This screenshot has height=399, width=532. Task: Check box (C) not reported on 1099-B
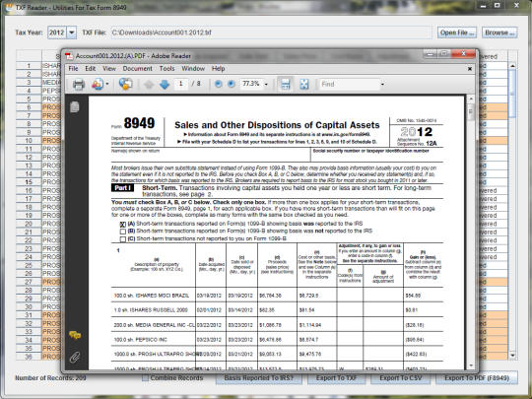tap(123, 239)
